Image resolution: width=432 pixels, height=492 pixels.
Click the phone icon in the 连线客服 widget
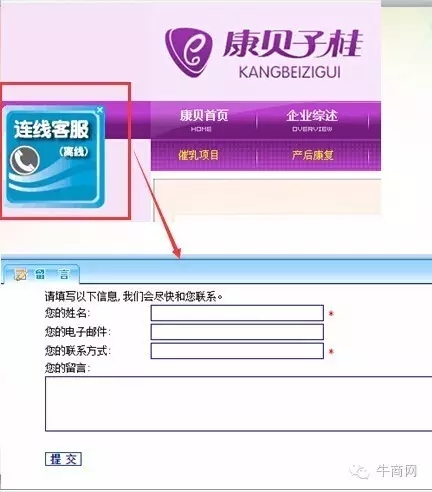(x=25, y=160)
